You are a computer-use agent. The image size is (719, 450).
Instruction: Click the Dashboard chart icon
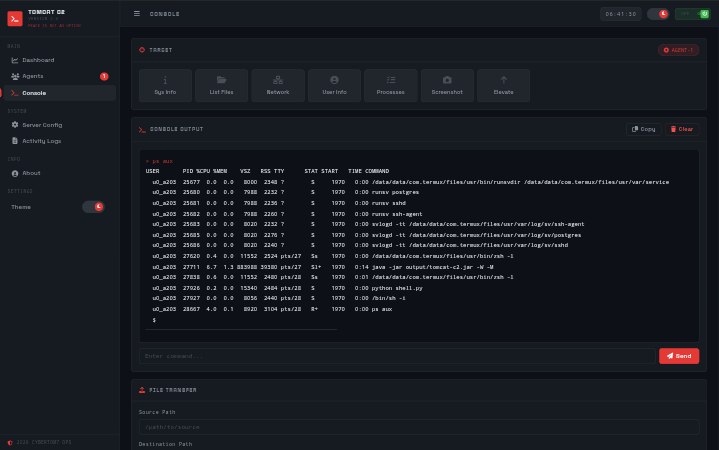(x=15, y=60)
